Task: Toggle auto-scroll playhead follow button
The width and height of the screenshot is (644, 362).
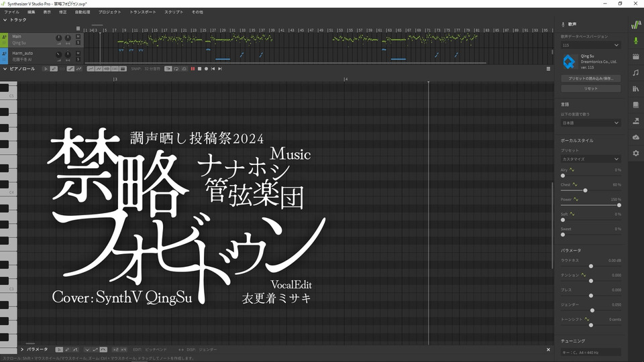Action: tap(168, 69)
